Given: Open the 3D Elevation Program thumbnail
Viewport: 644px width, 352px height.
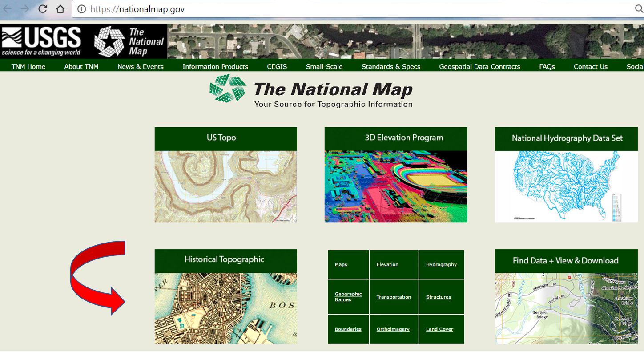Looking at the screenshot, I should pyautogui.click(x=396, y=186).
